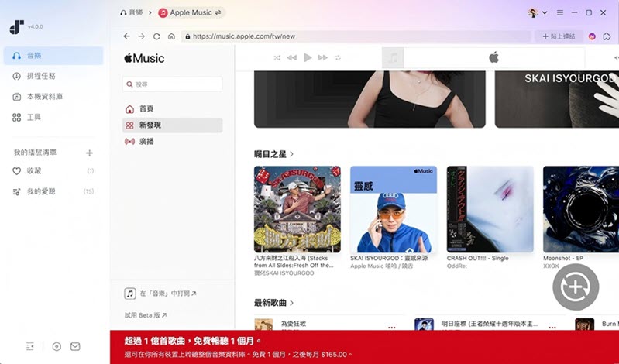Image resolution: width=619 pixels, height=364 pixels.
Task: Click the red free trial offer banner
Action: click(x=364, y=347)
